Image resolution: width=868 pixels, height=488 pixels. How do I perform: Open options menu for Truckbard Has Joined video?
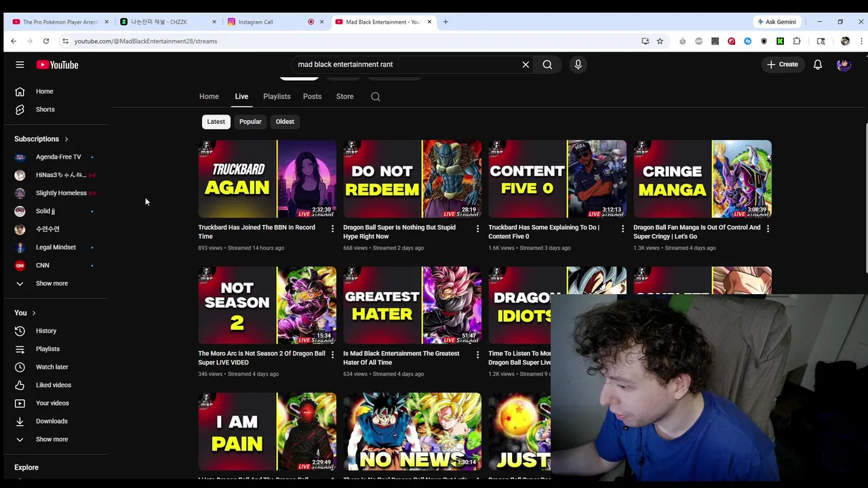tap(332, 228)
